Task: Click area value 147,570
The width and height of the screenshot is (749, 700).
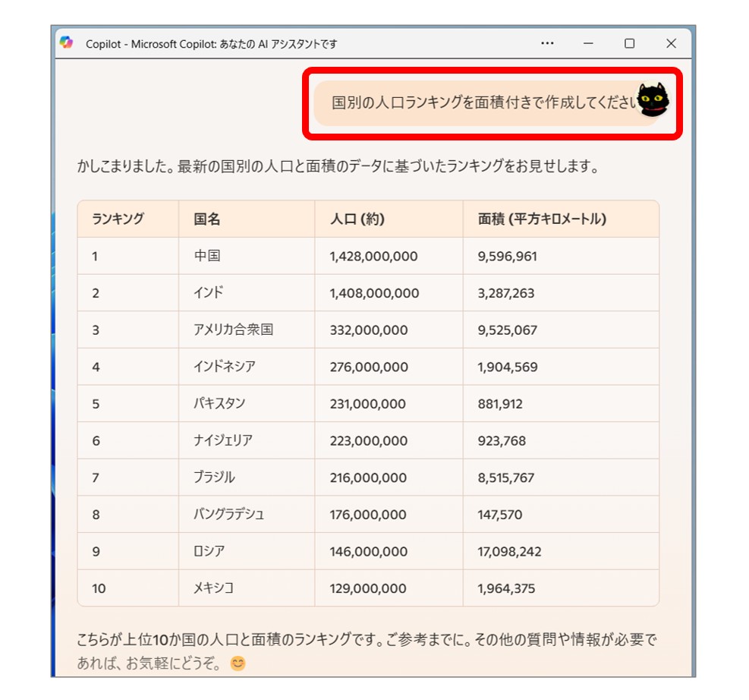Action: pyautogui.click(x=499, y=515)
